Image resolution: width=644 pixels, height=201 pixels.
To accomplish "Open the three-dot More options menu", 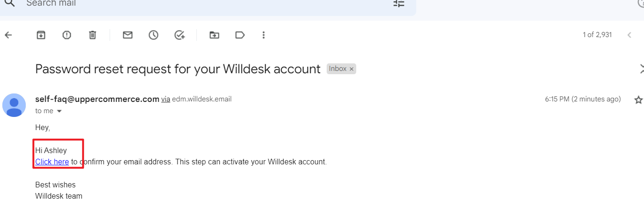I will [264, 35].
